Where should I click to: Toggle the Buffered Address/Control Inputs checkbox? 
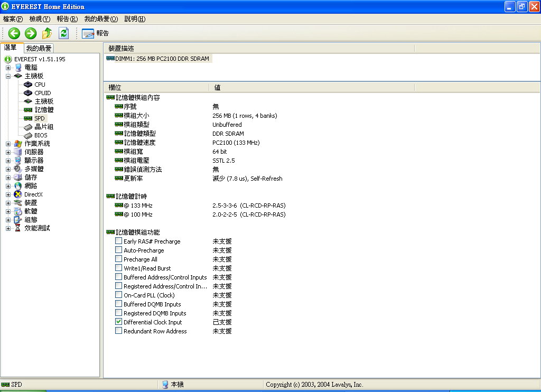click(x=118, y=277)
